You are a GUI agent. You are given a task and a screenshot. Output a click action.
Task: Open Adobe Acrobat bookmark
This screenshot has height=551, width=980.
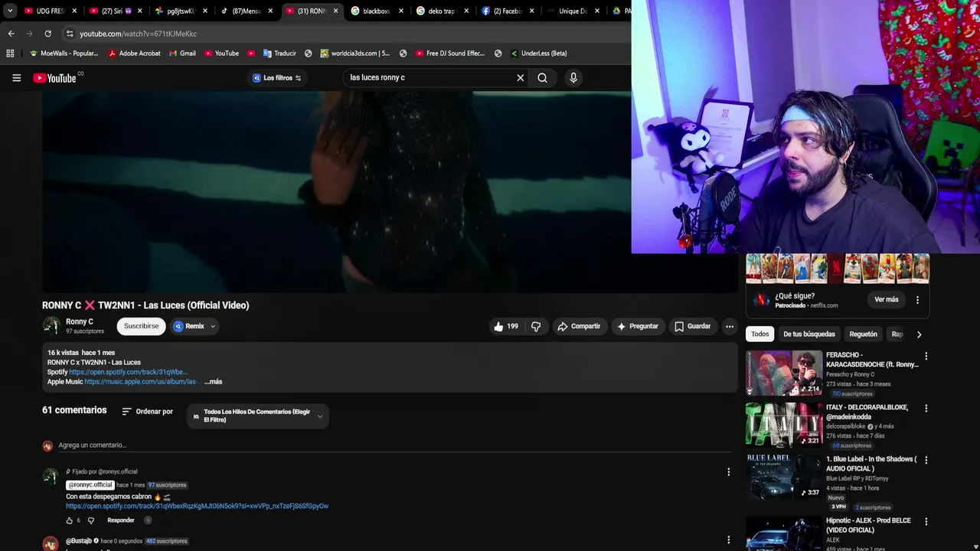(x=135, y=54)
